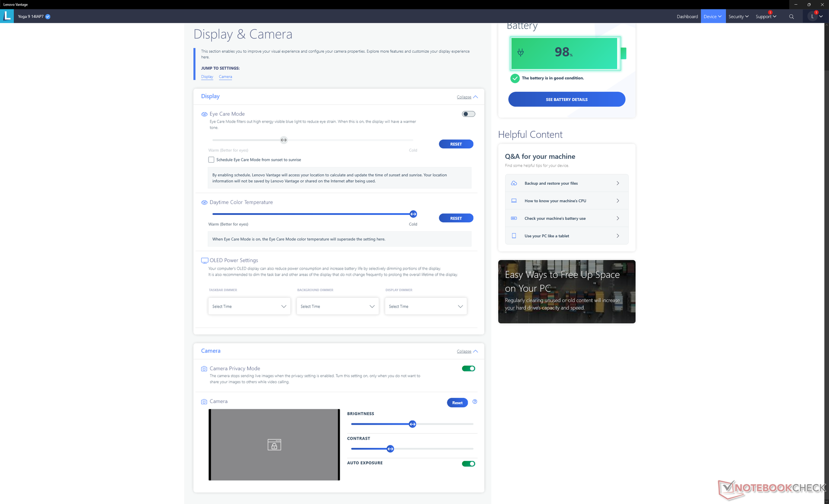Click the user profile avatar icon
Screen dimensions: 829x504
pyautogui.click(x=812, y=16)
